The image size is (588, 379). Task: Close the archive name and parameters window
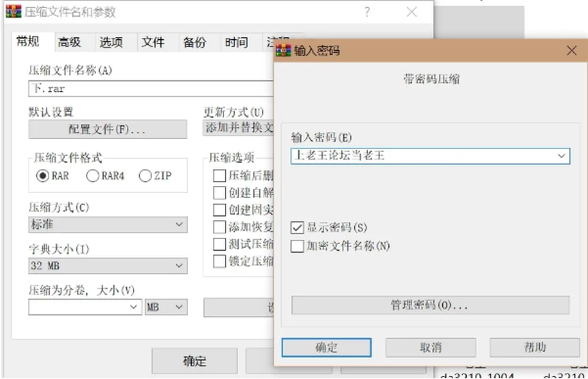[412, 12]
